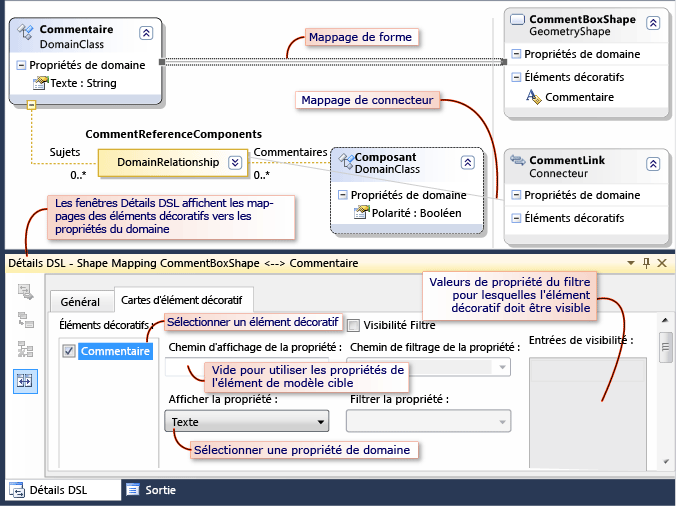This screenshot has width=676, height=506.
Task: Click the third DSL Details sidebar hierarchy icon
Action: point(25,349)
